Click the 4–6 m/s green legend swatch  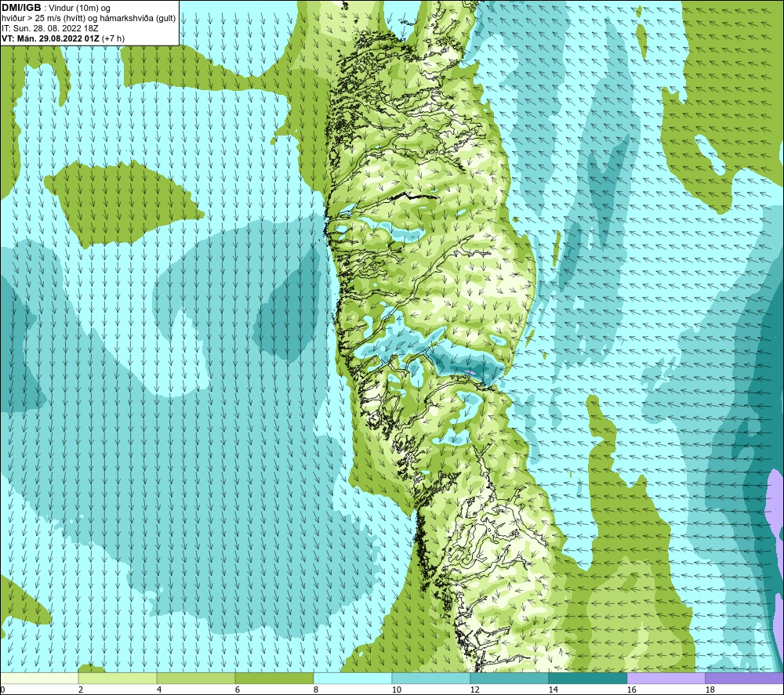coord(196,678)
